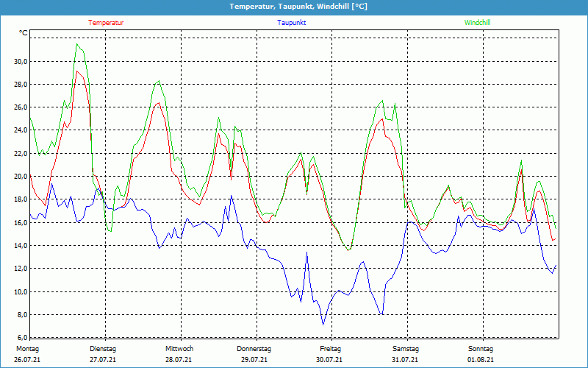The width and height of the screenshot is (588, 368).
Task: Click the Freitag day label
Action: pos(330,349)
